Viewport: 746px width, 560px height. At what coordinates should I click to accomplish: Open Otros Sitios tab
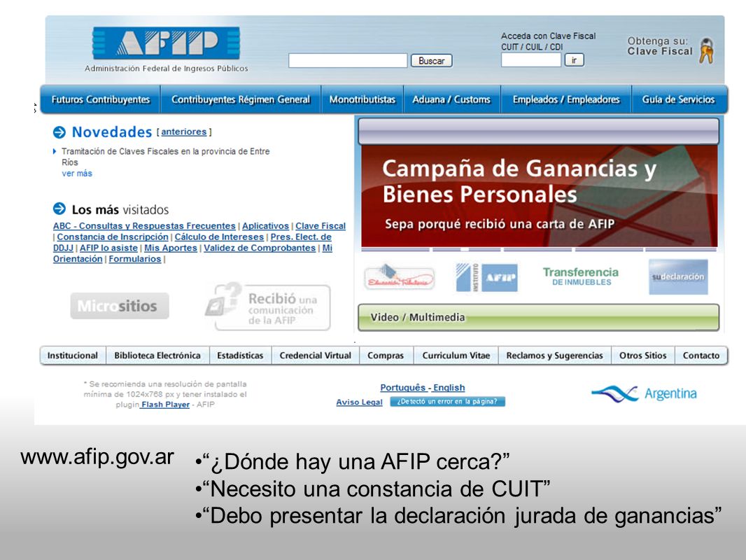[x=642, y=356]
